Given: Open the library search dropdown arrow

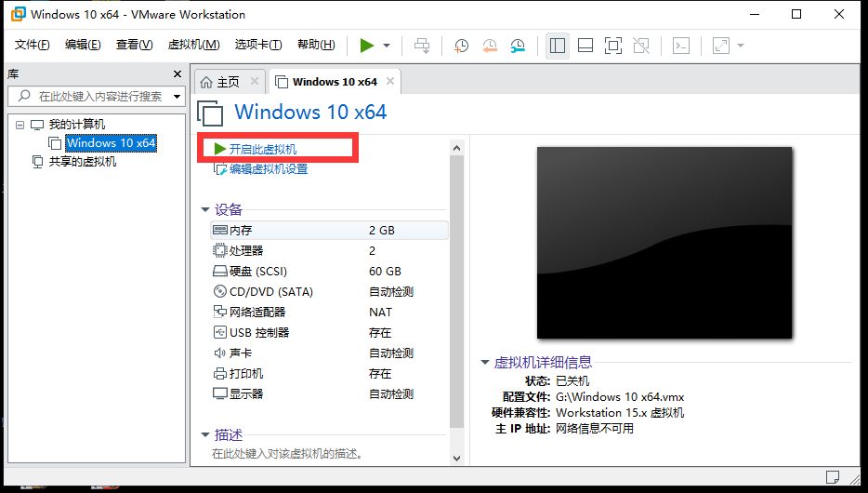Looking at the screenshot, I should pos(178,97).
